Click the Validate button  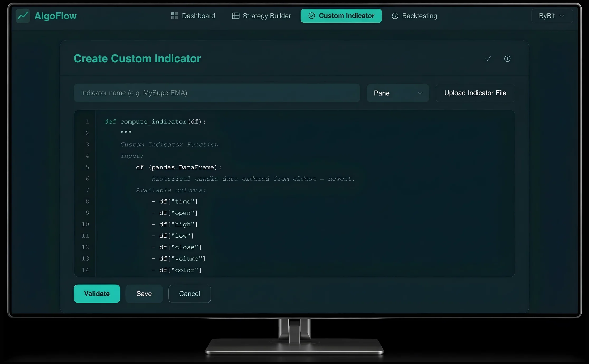click(x=97, y=294)
